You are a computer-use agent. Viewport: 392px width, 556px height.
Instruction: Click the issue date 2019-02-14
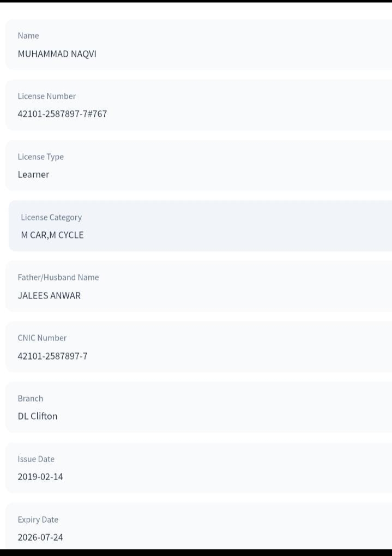(x=40, y=477)
